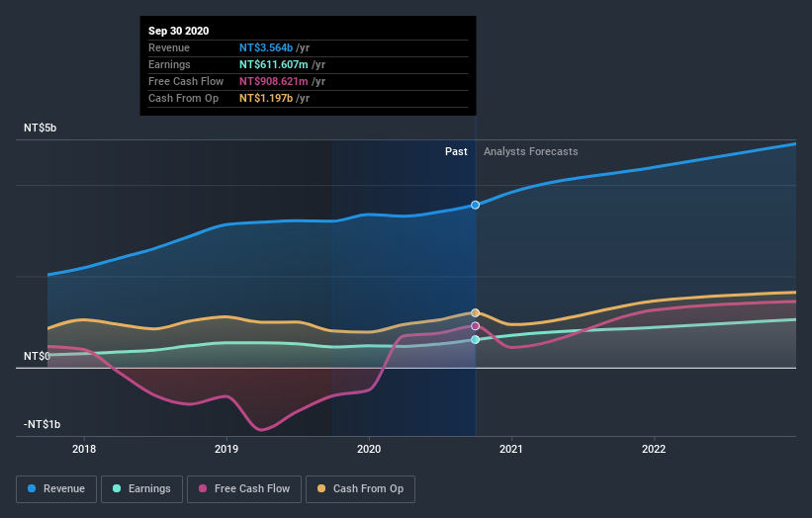Click the NT$611.607m earnings value in tooltip
Image resolution: width=812 pixels, height=518 pixels.
(x=273, y=64)
